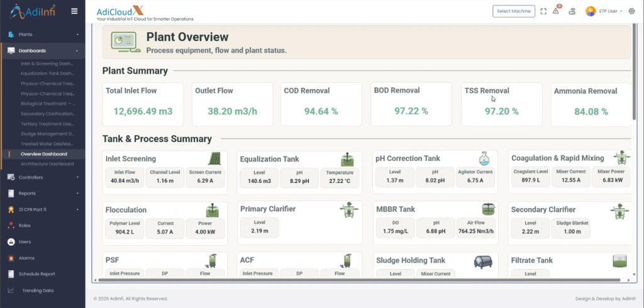Click the Agitator Current 6.75 A tile
Image resolution: width=644 pixels, height=308 pixels.
pos(475,177)
